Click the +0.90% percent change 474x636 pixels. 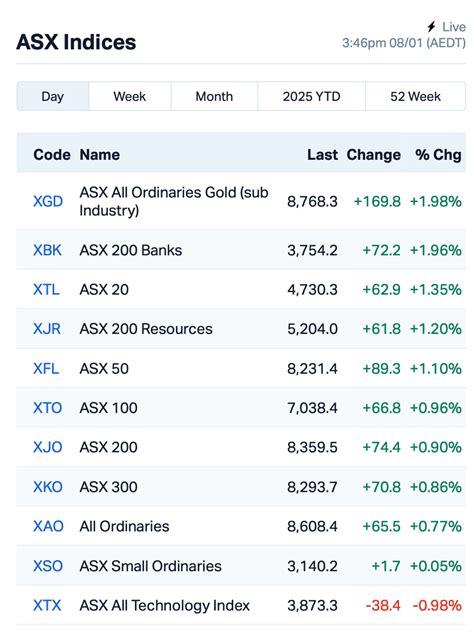(435, 447)
